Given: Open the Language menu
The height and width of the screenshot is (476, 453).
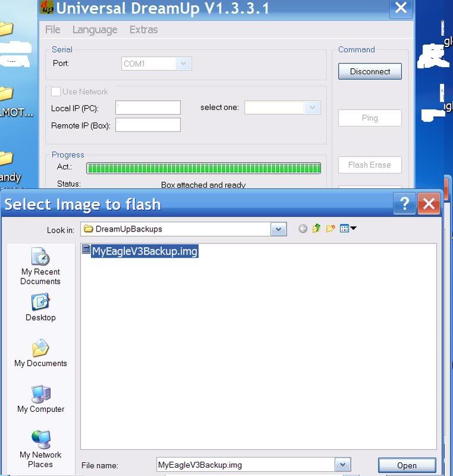Looking at the screenshot, I should (x=95, y=30).
